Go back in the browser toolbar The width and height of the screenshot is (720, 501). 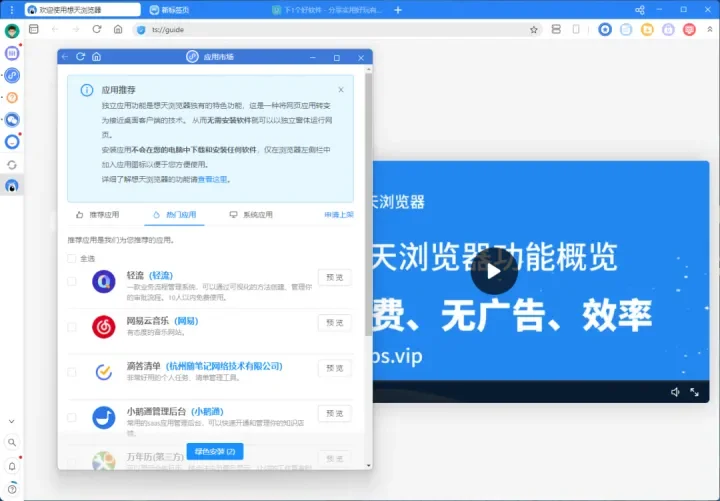click(x=55, y=29)
